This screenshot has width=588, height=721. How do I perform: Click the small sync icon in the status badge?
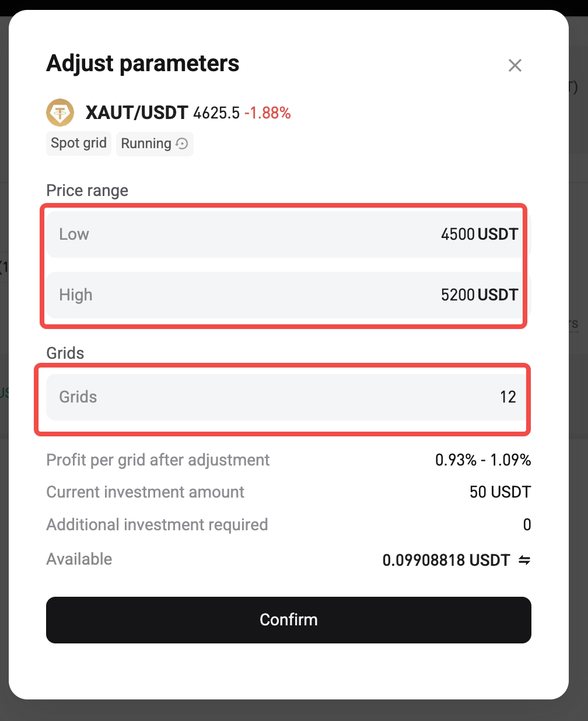(x=181, y=143)
